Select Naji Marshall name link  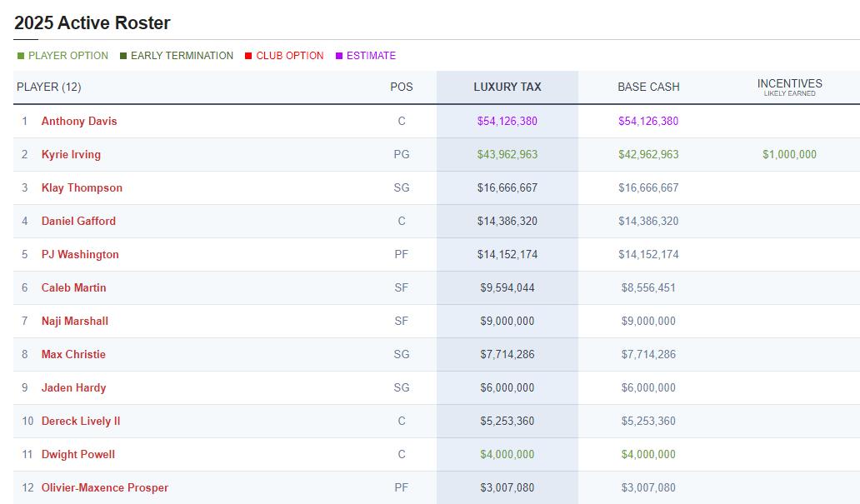[75, 322]
